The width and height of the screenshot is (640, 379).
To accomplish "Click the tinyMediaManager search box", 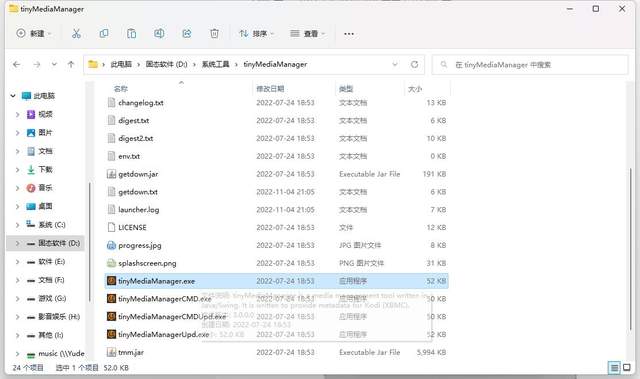I will pos(530,64).
